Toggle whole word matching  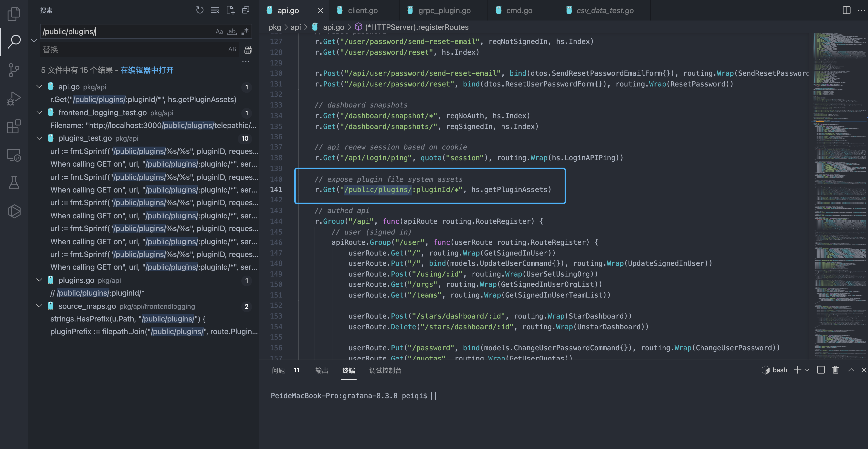pyautogui.click(x=232, y=31)
